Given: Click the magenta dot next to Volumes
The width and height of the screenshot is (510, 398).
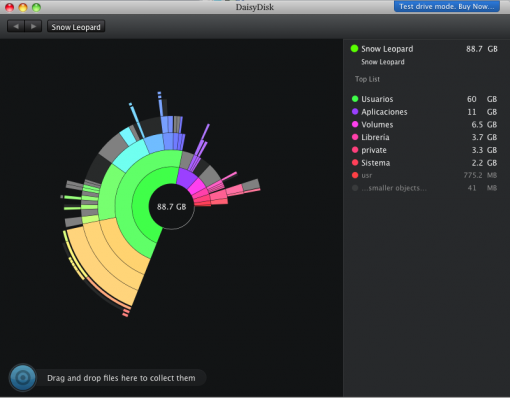Looking at the screenshot, I should [355, 124].
